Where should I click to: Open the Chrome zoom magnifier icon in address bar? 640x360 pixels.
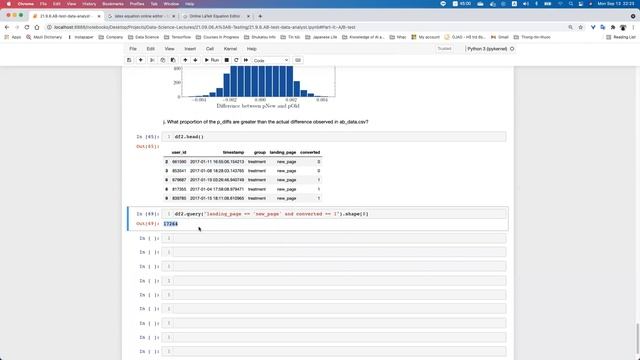pos(570,27)
